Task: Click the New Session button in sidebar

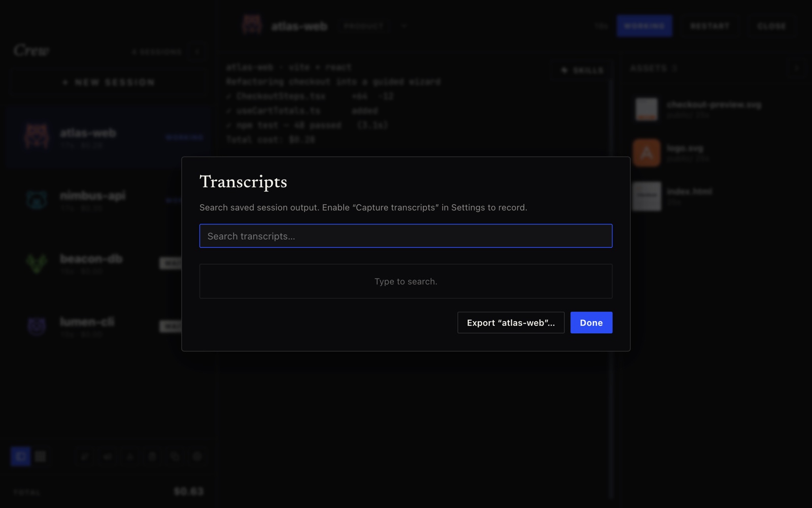Action: pos(108,82)
